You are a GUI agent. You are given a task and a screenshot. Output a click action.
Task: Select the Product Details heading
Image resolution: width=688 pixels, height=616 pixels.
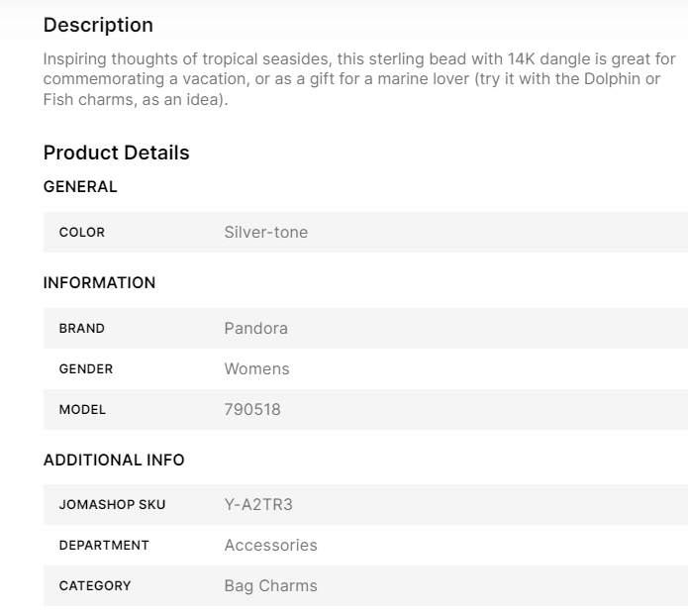tap(116, 153)
